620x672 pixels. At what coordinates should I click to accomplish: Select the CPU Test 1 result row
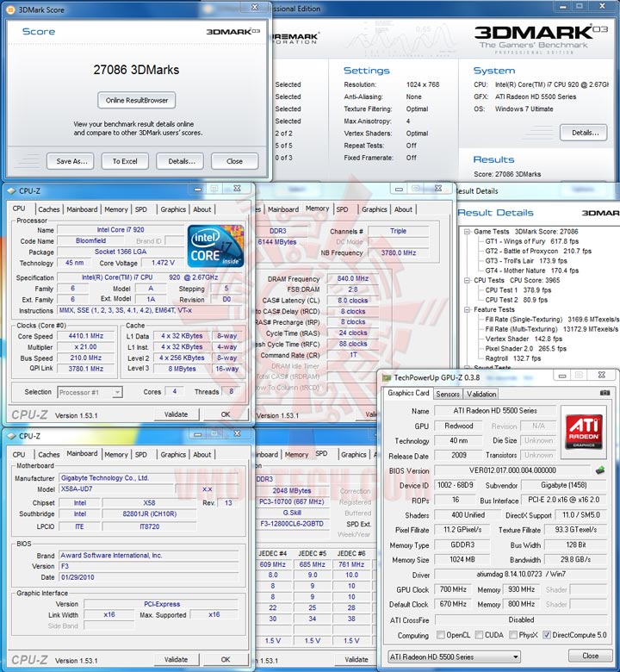(518, 290)
